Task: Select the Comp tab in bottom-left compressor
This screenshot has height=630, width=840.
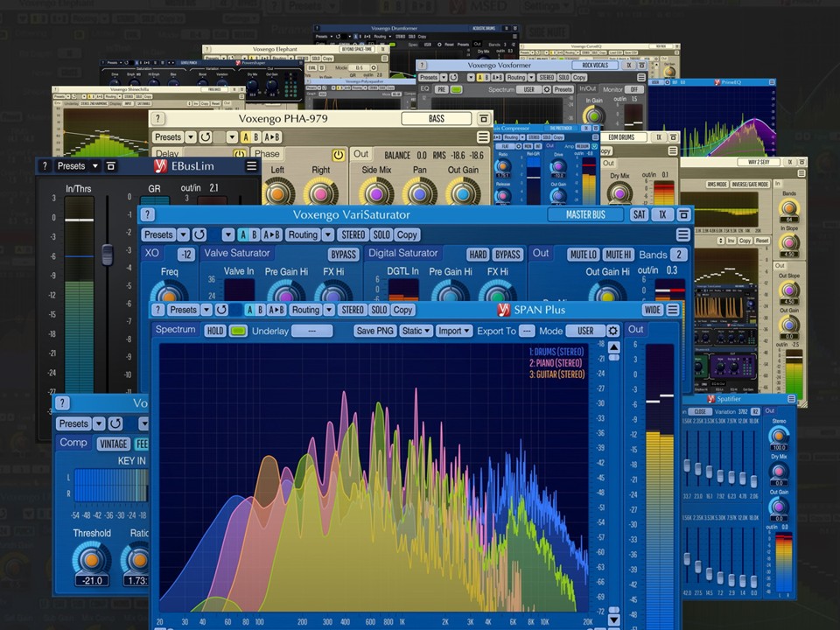Action: (73, 443)
